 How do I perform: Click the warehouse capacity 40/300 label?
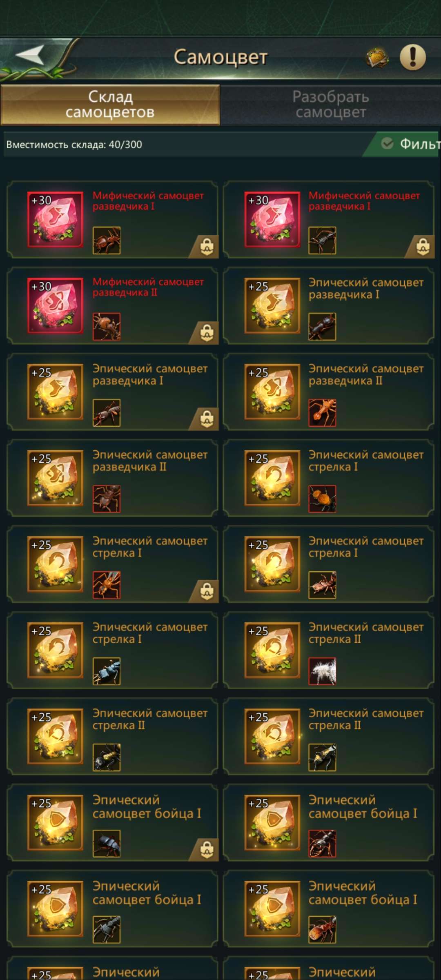click(74, 145)
